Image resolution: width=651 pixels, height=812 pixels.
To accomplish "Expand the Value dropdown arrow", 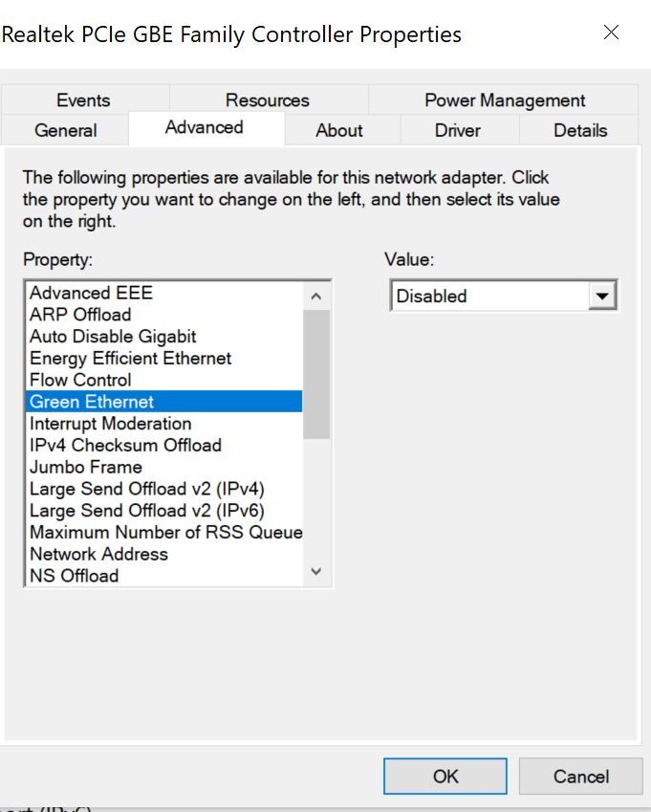I will (601, 296).
